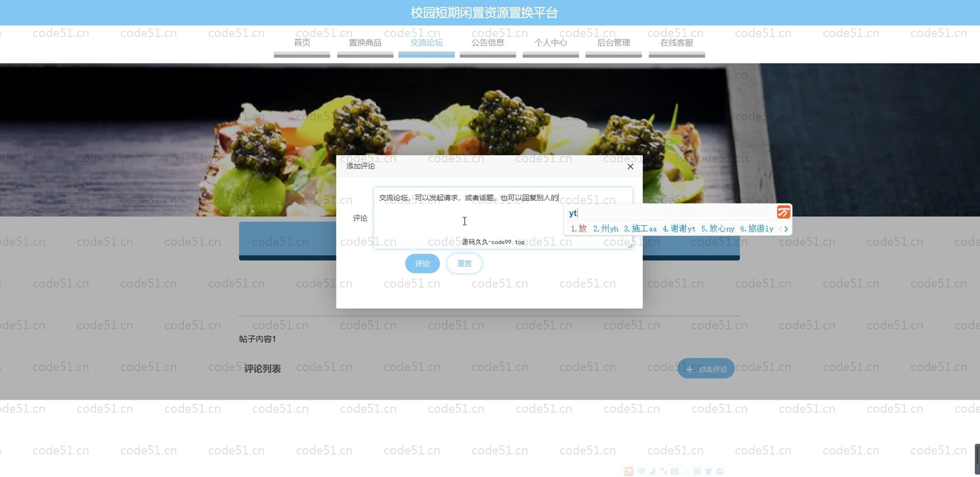This screenshot has height=477, width=980.
Task: Click the site title 校园短期闲置资源置换平台
Action: click(484, 13)
